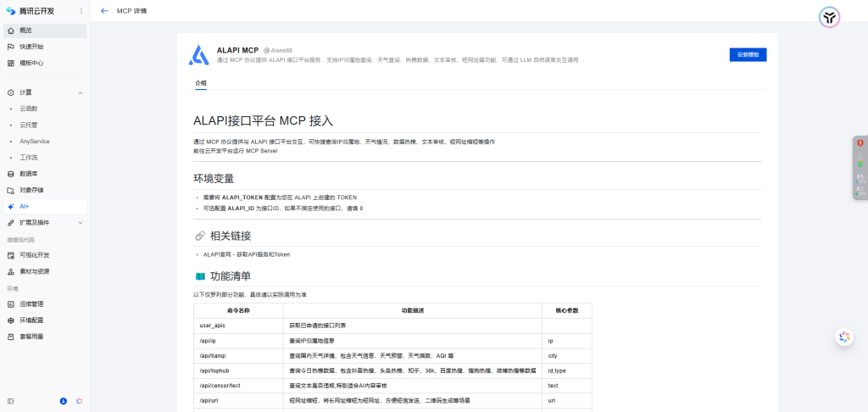Viewport: 868px width, 412px height.
Task: Open 云托管 in the sidebar
Action: [29, 125]
